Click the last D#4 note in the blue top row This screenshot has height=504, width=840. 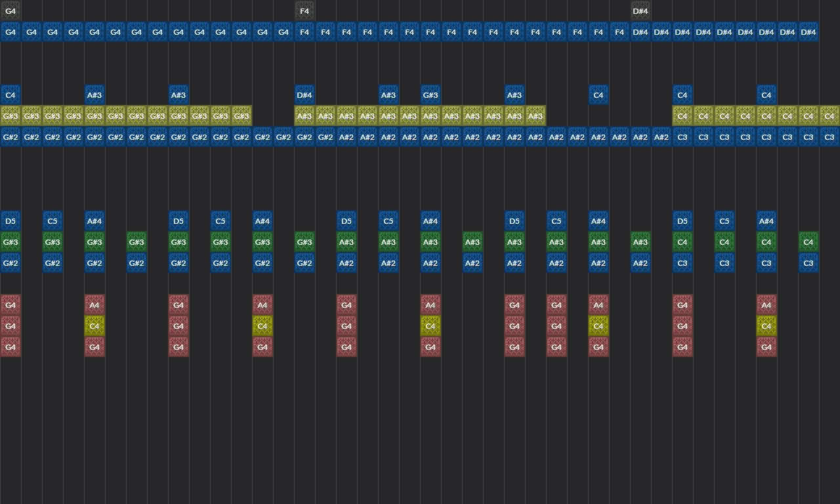(808, 32)
